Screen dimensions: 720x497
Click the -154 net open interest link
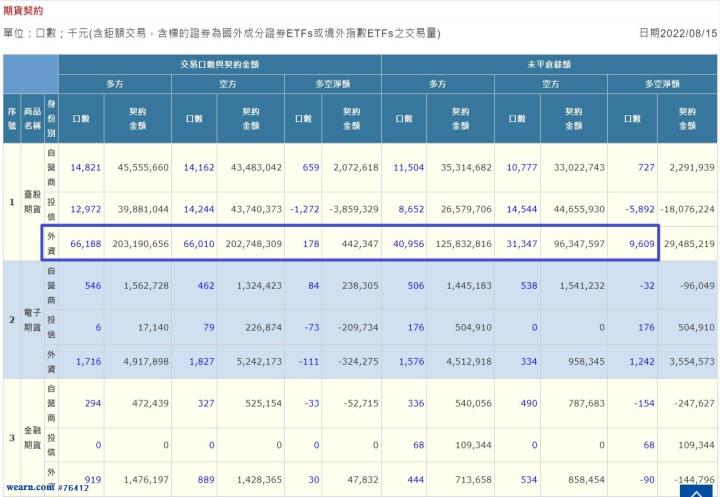[x=642, y=402]
